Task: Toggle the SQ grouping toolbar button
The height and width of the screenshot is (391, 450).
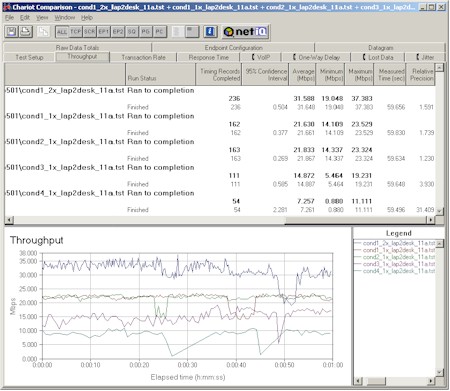Action: tap(132, 32)
